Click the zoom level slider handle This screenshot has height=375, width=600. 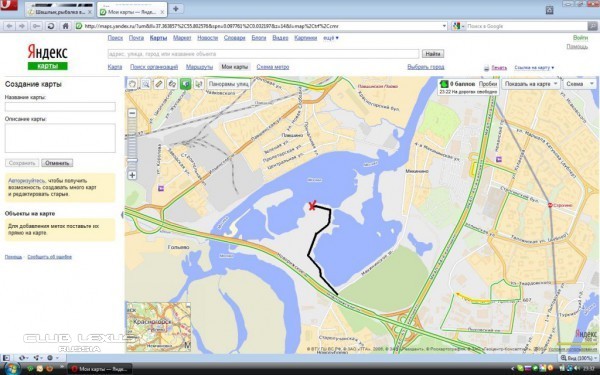[132, 160]
